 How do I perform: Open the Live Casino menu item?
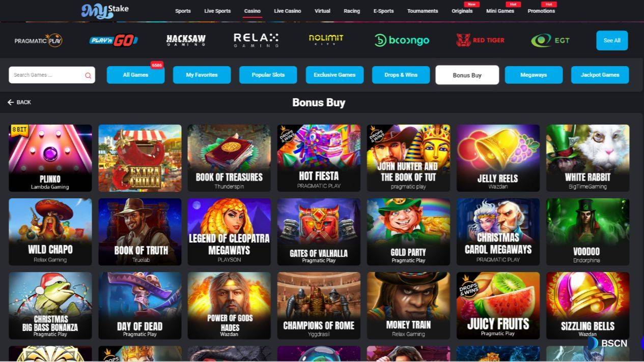(287, 11)
